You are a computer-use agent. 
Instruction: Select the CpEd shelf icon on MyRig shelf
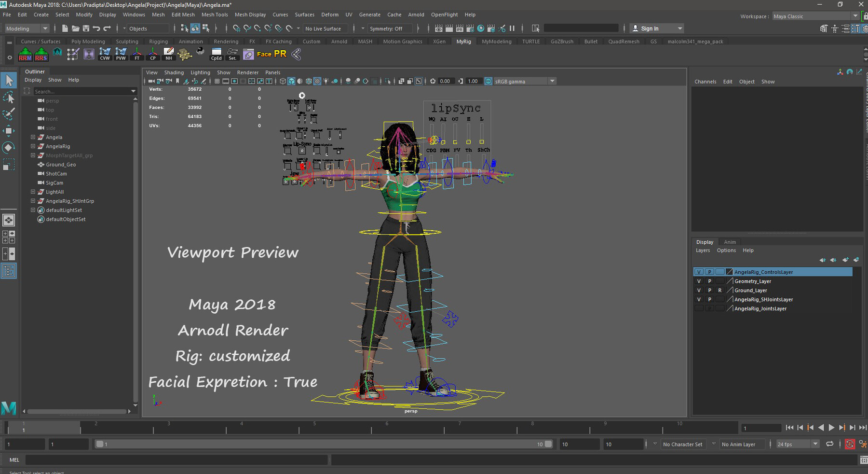216,55
